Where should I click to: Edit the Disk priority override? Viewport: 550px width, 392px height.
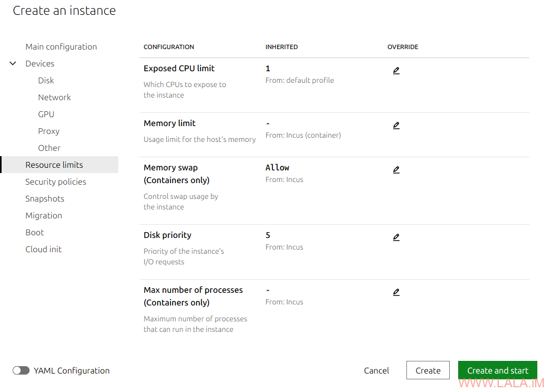tap(396, 237)
